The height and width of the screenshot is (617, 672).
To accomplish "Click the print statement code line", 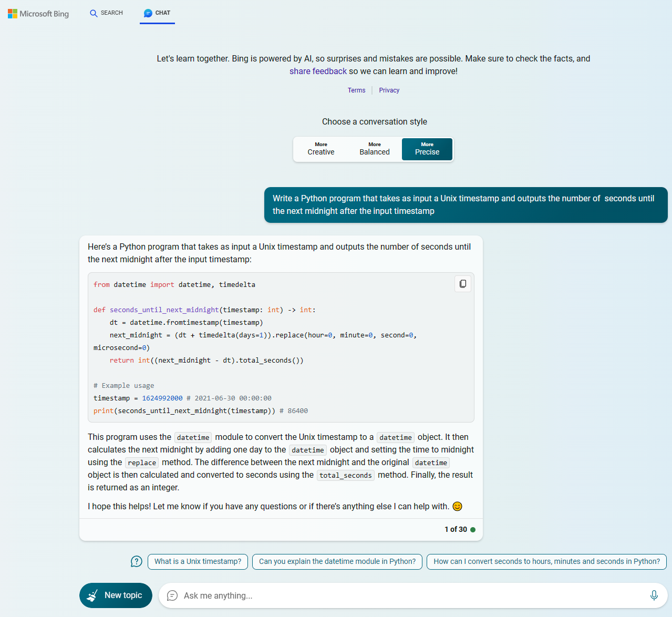I will tap(201, 411).
